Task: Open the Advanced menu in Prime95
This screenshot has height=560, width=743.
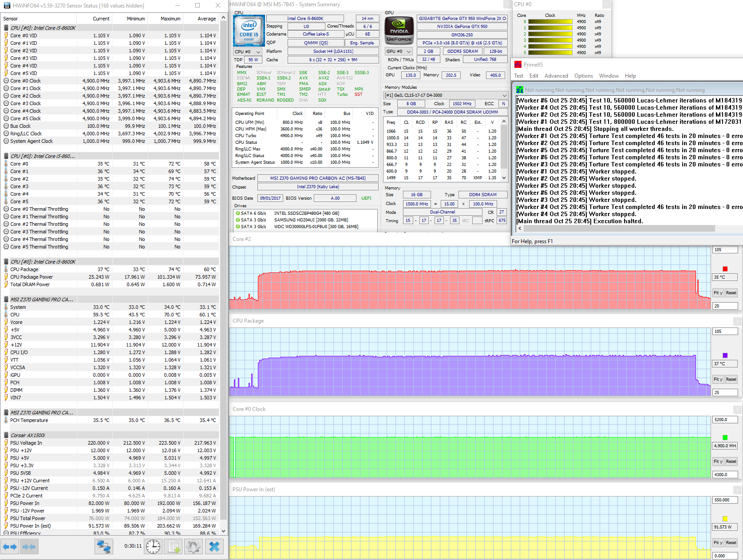Action: coord(556,76)
